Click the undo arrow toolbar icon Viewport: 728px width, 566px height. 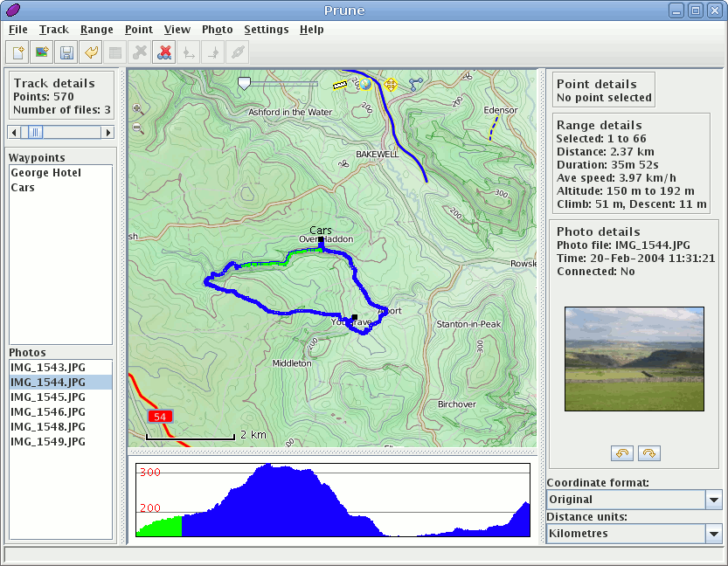point(91,52)
